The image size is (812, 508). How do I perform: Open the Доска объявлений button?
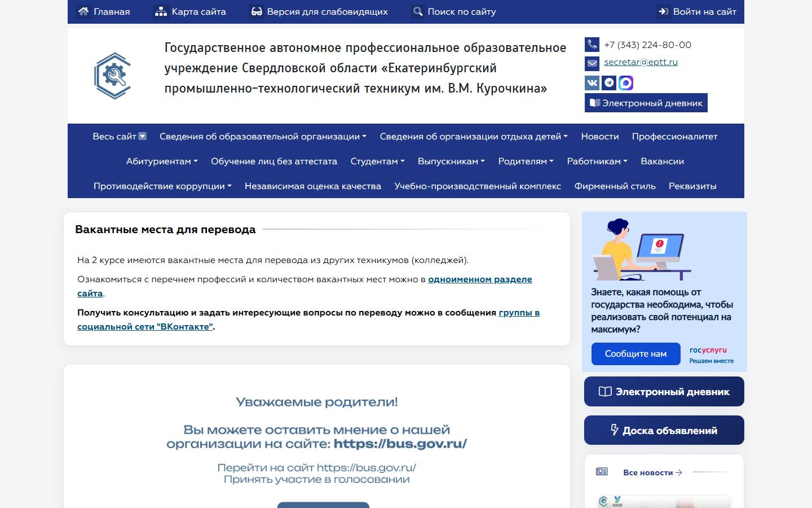(x=664, y=430)
